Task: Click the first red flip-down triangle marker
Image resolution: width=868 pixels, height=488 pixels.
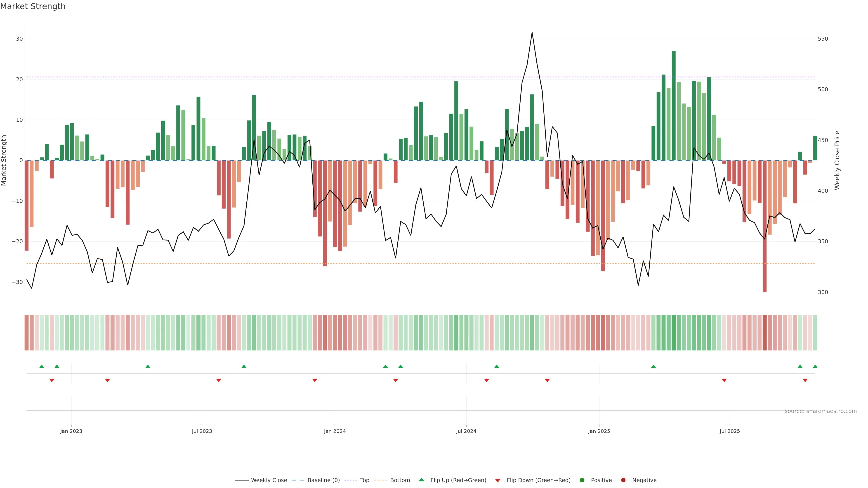Action: click(52, 380)
